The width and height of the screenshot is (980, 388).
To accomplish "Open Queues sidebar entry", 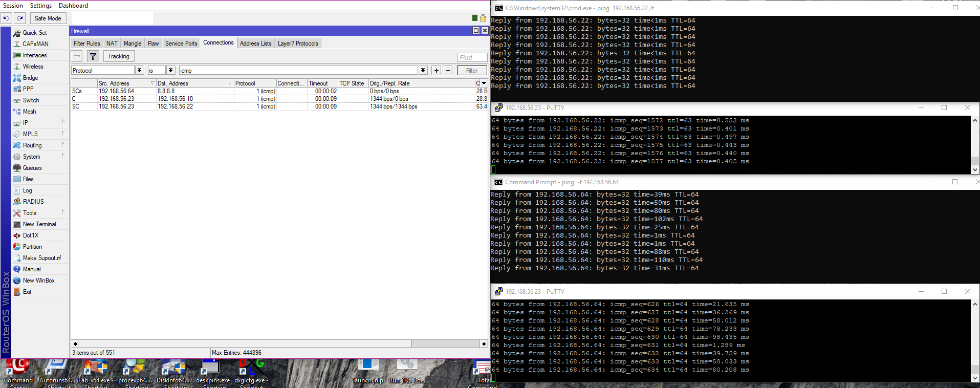I will tap(32, 168).
